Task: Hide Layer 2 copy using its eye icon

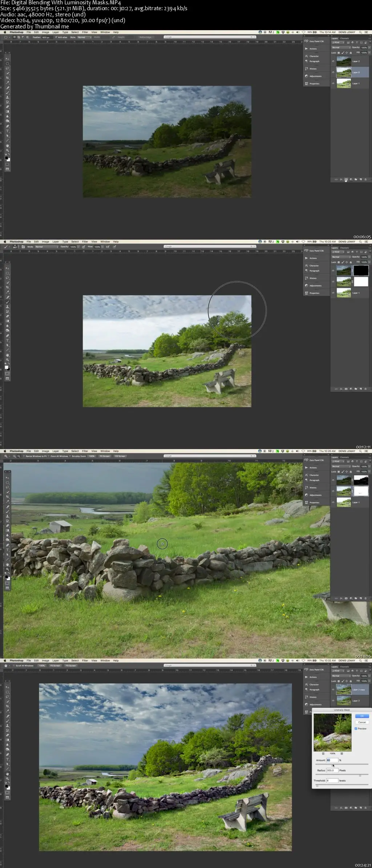Action: (x=333, y=689)
